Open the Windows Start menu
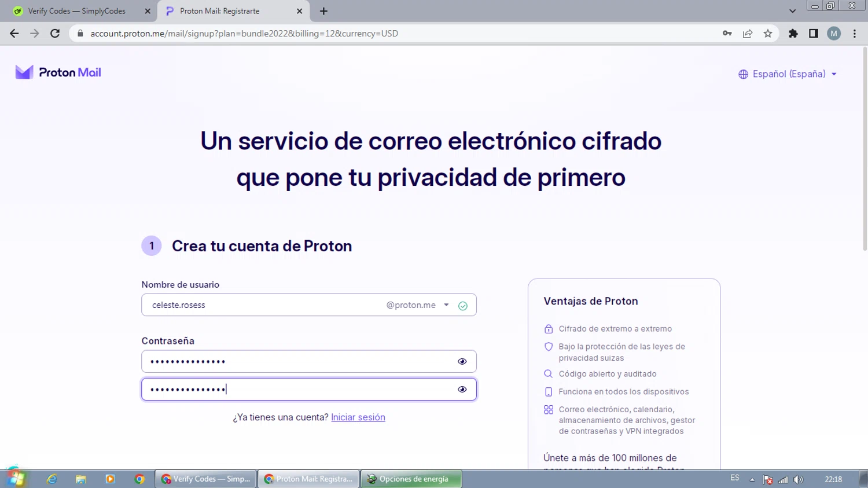The height and width of the screenshot is (488, 868). [x=15, y=478]
